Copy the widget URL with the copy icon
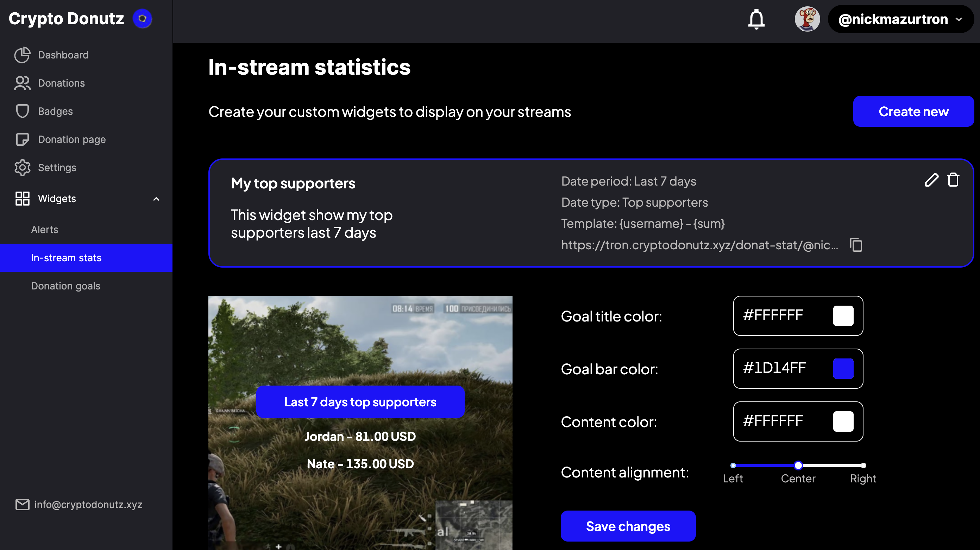980x550 pixels. pyautogui.click(x=856, y=245)
